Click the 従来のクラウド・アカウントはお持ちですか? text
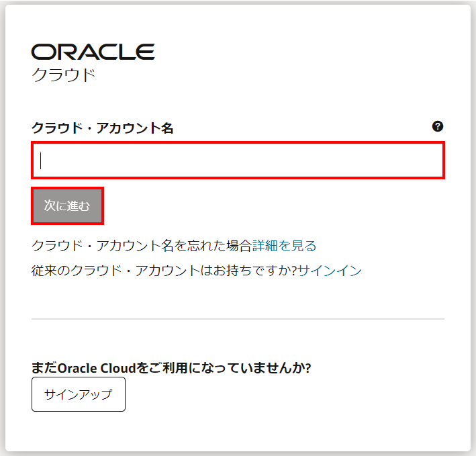 coord(164,271)
